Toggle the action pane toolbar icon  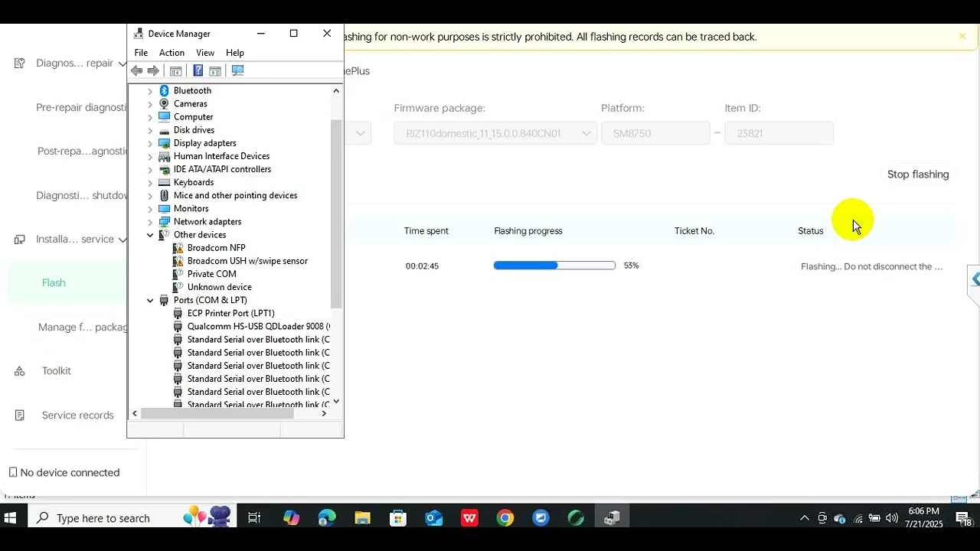pyautogui.click(x=215, y=70)
